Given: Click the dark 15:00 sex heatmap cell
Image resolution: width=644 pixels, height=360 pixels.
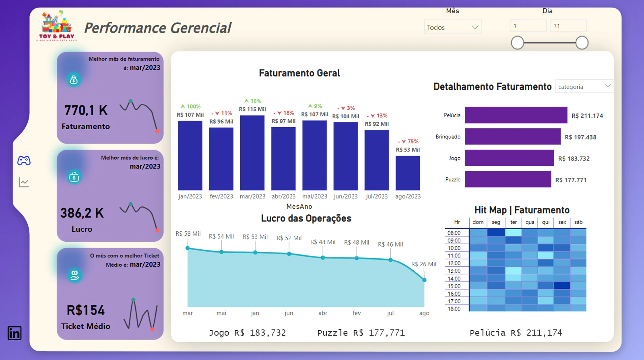Looking at the screenshot, I should (x=562, y=286).
